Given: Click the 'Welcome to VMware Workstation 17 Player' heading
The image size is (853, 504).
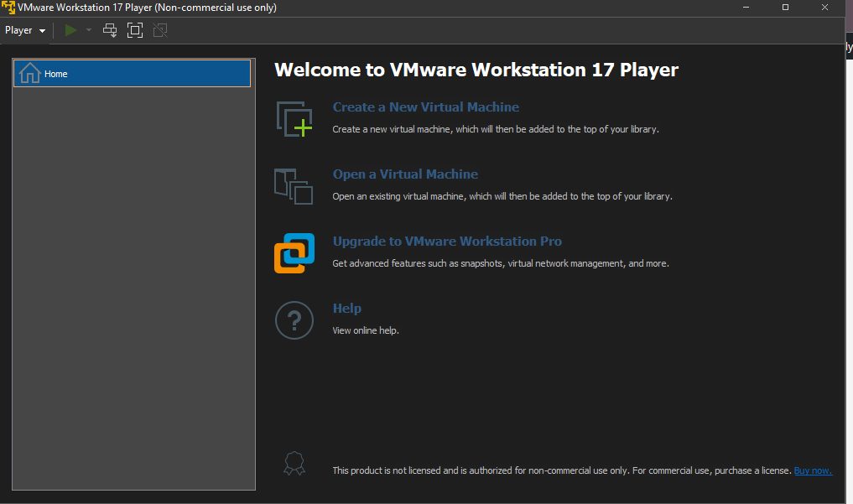Looking at the screenshot, I should tap(476, 70).
